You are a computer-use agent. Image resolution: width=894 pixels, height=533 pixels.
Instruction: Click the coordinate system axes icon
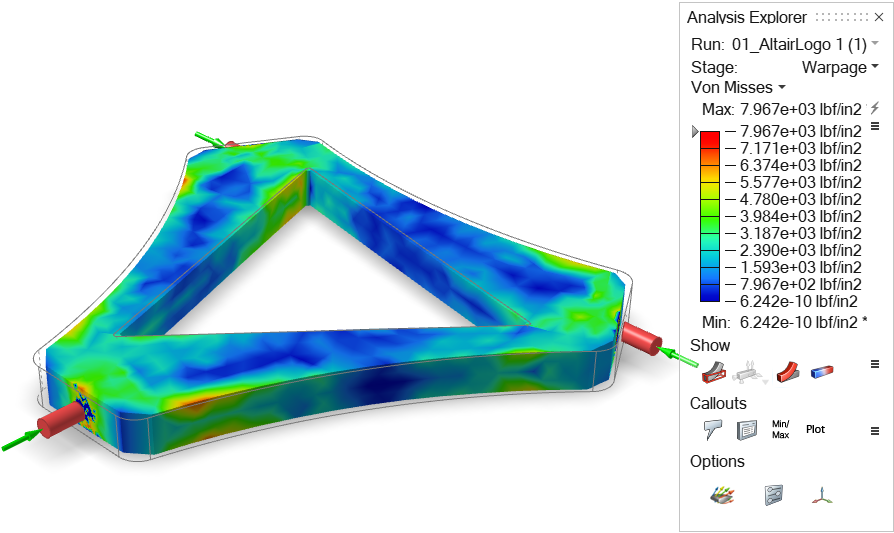[822, 495]
